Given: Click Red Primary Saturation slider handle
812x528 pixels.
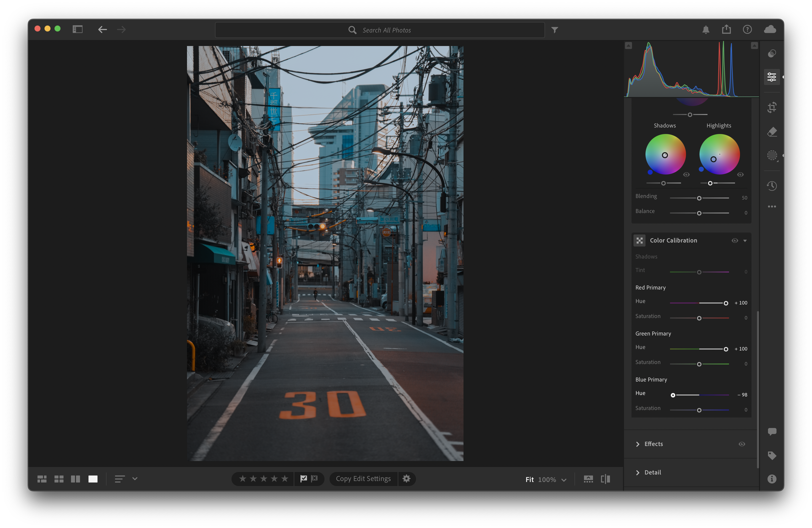Looking at the screenshot, I should pos(699,318).
